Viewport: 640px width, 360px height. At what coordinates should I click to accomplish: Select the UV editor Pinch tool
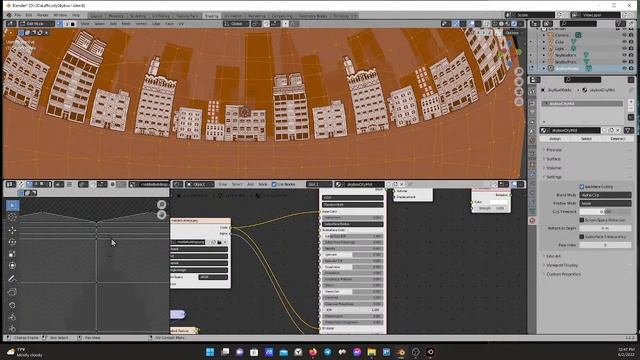[x=12, y=328]
